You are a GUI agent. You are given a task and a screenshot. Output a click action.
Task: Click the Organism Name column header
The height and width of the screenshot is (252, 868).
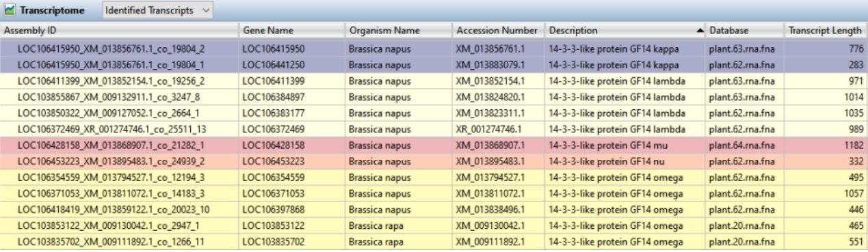point(399,31)
